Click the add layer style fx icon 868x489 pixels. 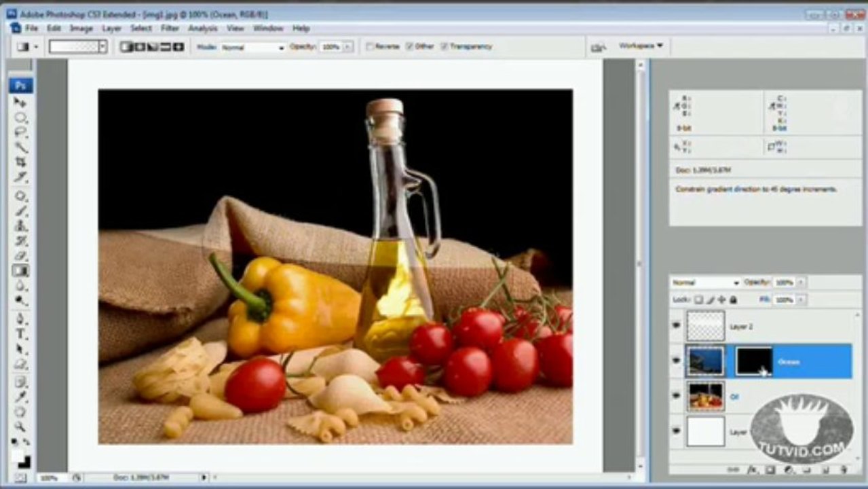[751, 470]
